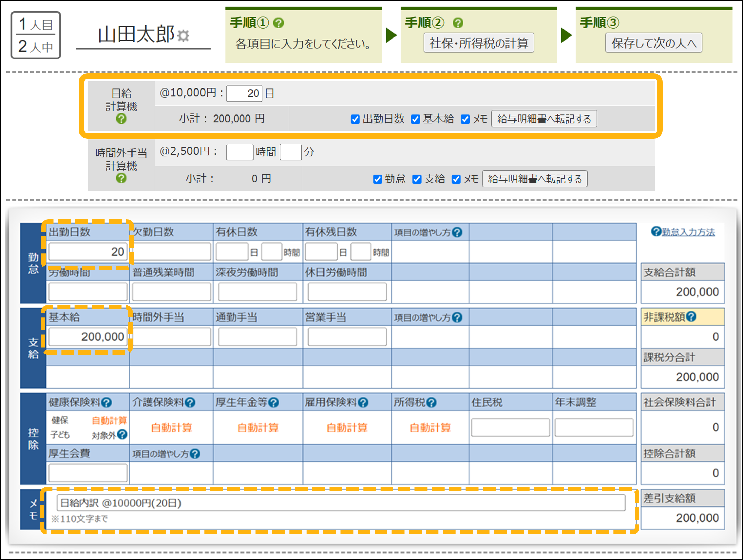Open help icon for 項目の増やし方 in 勤怠 row

click(457, 232)
